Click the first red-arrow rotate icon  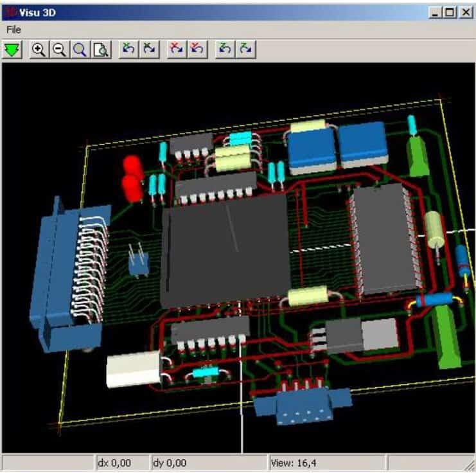177,49
